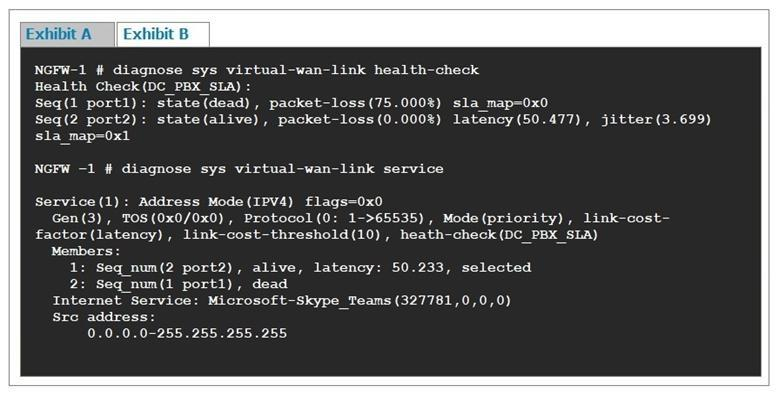Click the Src address label
779x397 pixels.
104,317
